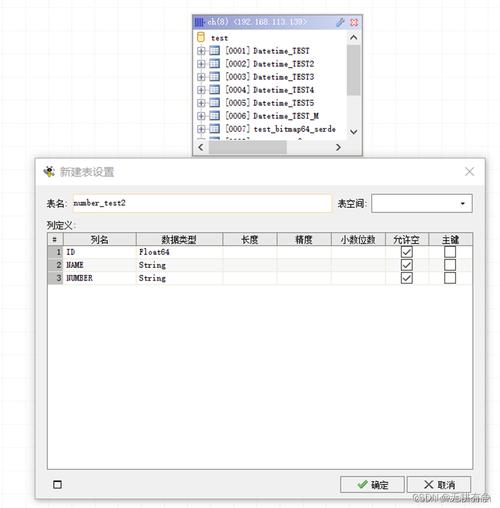Click table icon of [0005] Datetime_TEST5
The image size is (500, 508).
click(x=215, y=103)
